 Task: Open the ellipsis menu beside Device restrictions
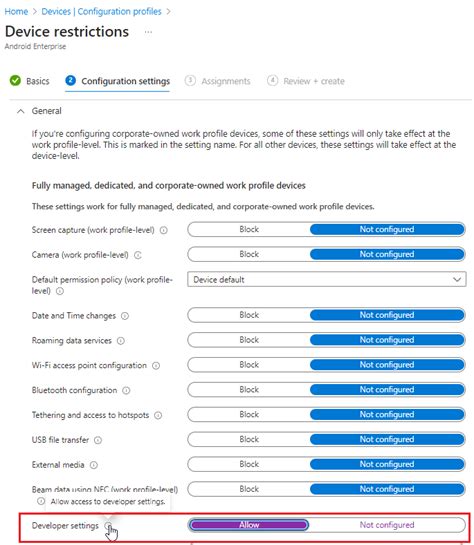[148, 32]
